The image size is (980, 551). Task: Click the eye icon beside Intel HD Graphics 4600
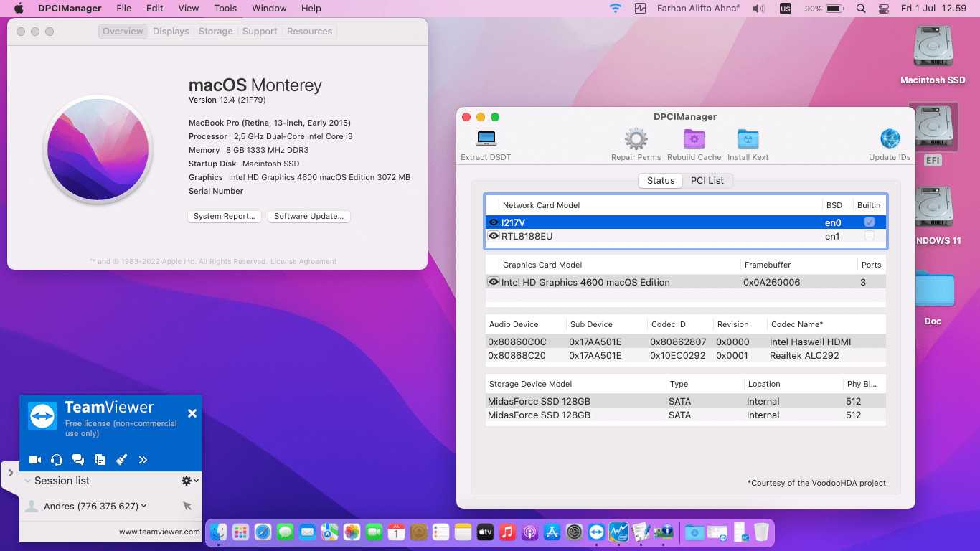[x=494, y=282]
